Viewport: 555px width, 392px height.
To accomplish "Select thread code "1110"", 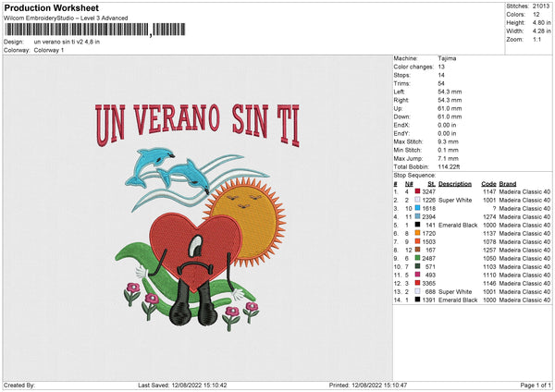I will [x=489, y=275].
